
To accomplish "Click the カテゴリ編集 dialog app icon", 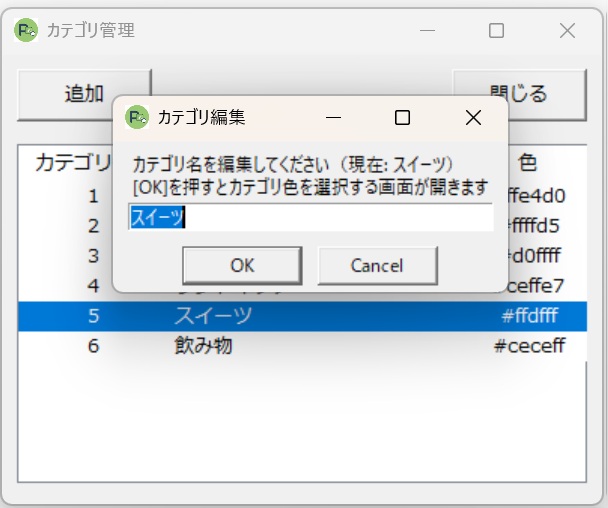I will point(137,117).
